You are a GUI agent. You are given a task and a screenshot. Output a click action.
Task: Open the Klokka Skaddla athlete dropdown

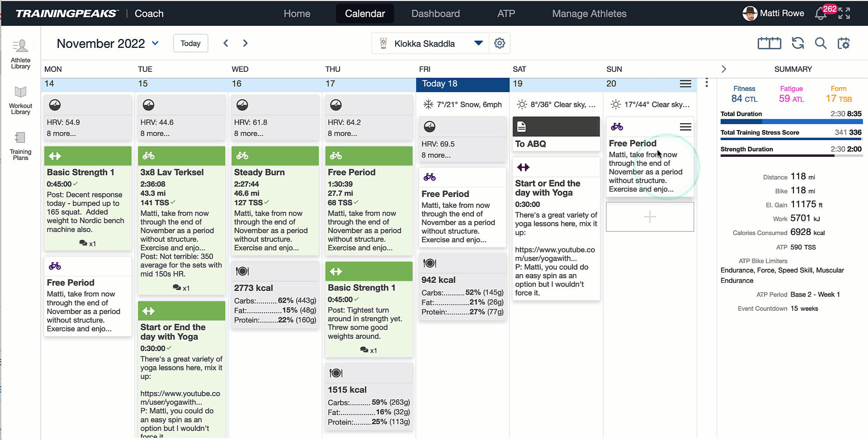pos(478,43)
